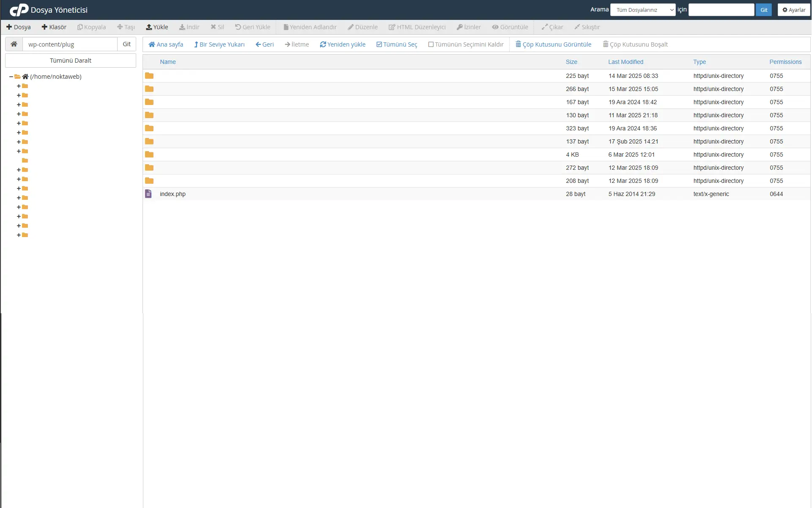This screenshot has height=508, width=812.
Task: Toggle the Görüntüle view option
Action: [x=510, y=27]
